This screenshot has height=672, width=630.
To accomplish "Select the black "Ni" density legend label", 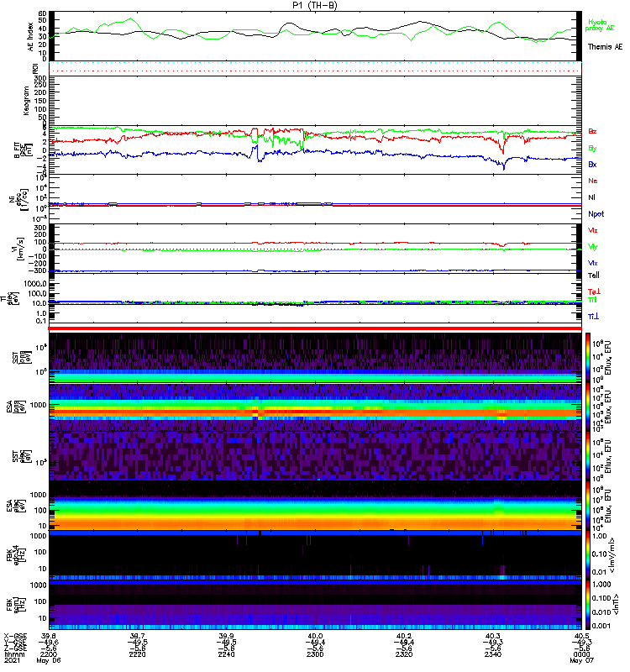I will coord(591,197).
